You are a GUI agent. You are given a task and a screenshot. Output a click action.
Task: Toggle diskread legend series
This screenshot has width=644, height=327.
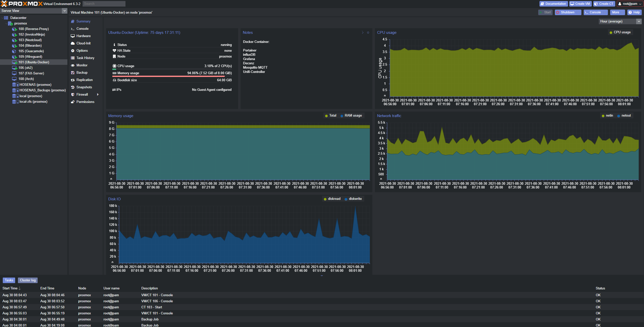(x=332, y=199)
